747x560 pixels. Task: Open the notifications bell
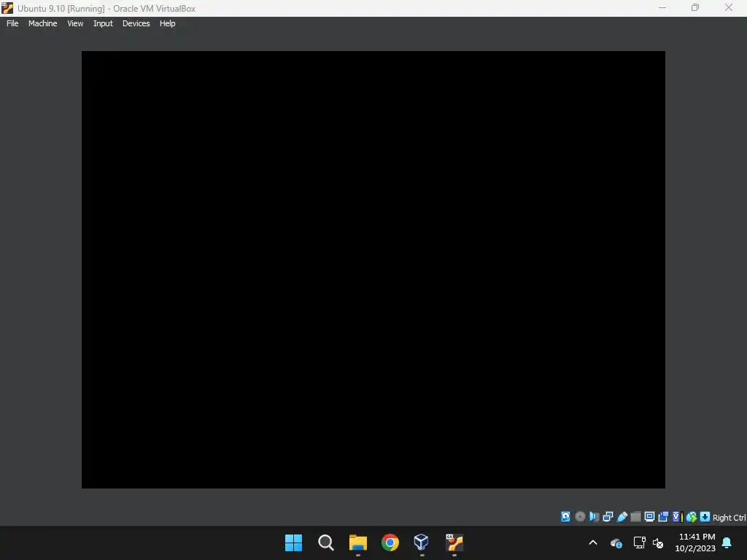point(727,542)
